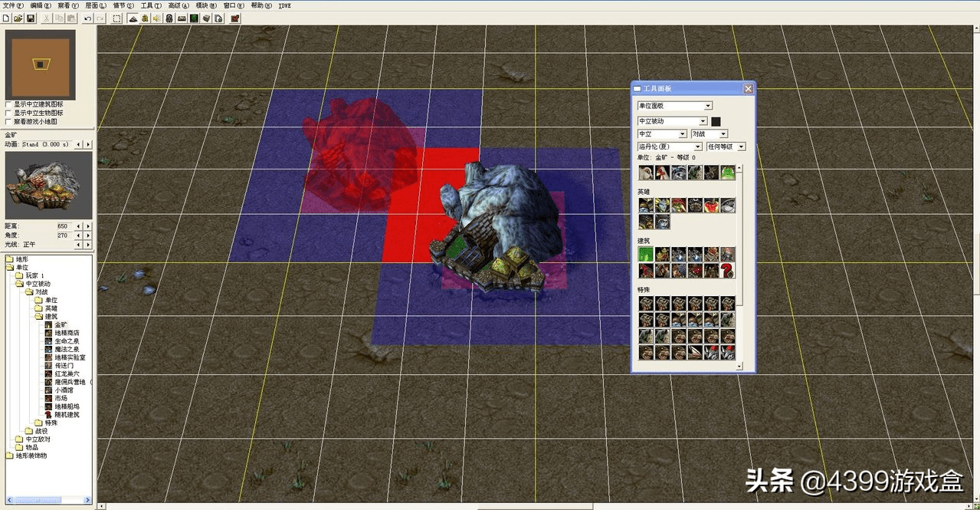Select the first icon under 特殊 section
The height and width of the screenshot is (510, 980).
[x=646, y=303]
